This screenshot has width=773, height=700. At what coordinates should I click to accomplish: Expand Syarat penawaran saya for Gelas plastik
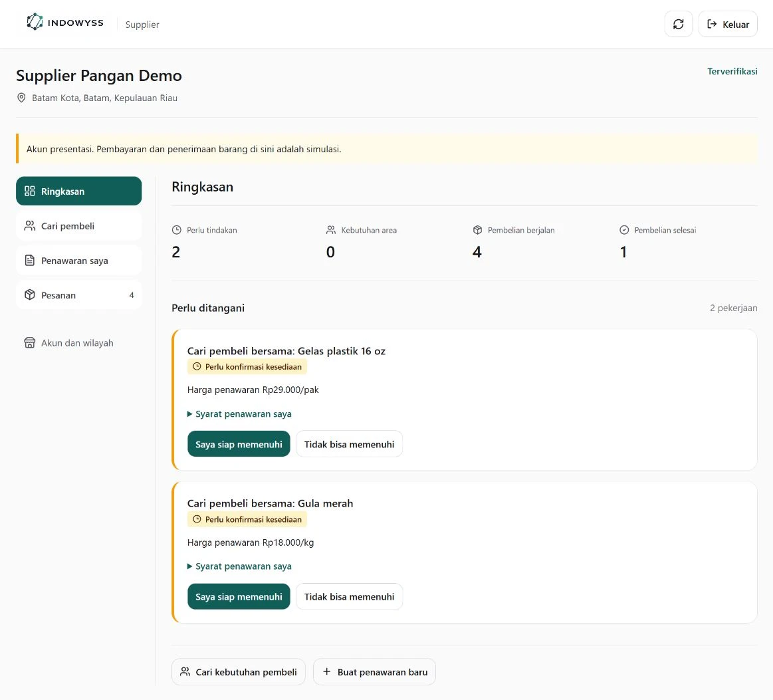tap(239, 414)
